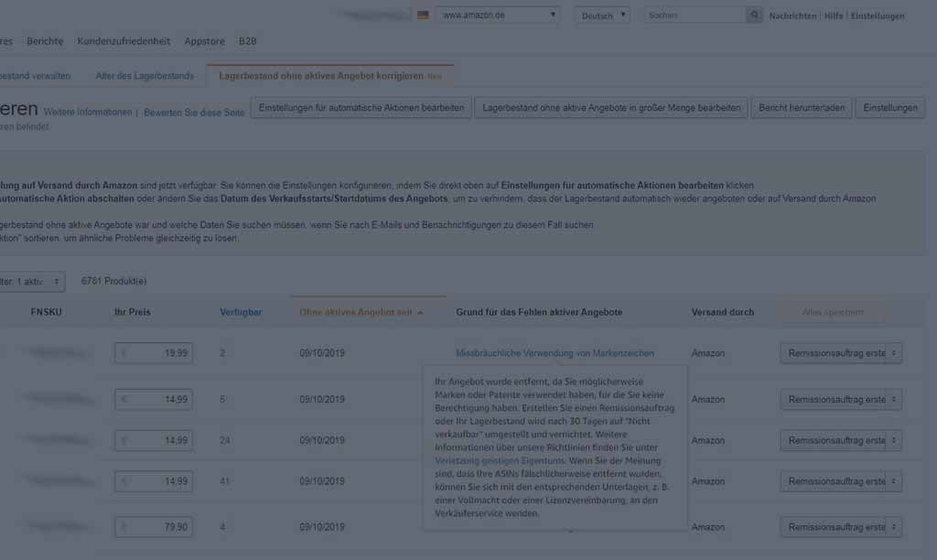937x560 pixels.
Task: Open the www.amazon.de marketplace dropdown
Action: coord(498,16)
